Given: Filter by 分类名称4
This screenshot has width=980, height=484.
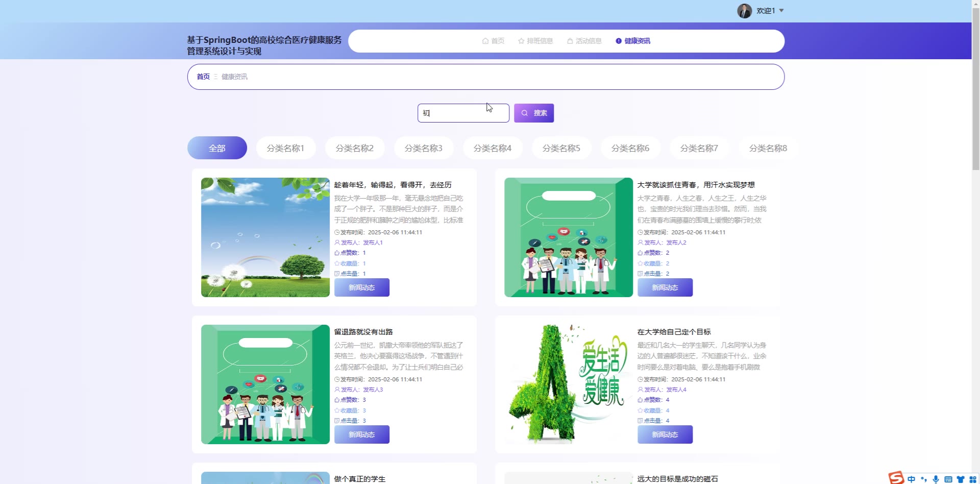Looking at the screenshot, I should (493, 148).
